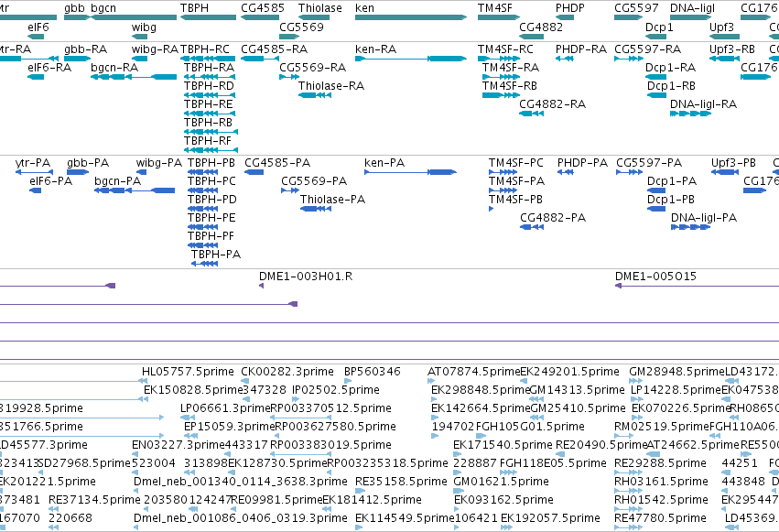Click the PHDP-PA protein label
This screenshot has width=779, height=532.
tap(582, 163)
